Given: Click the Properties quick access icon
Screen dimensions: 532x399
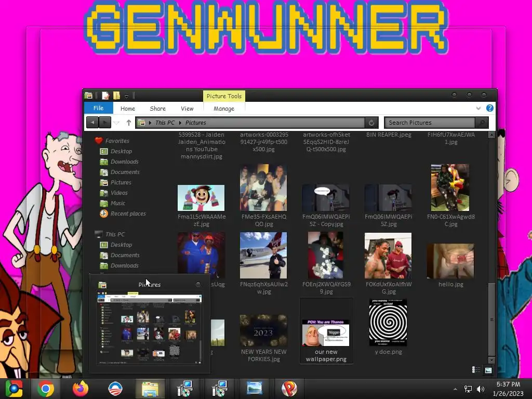Looking at the screenshot, I should point(105,96).
